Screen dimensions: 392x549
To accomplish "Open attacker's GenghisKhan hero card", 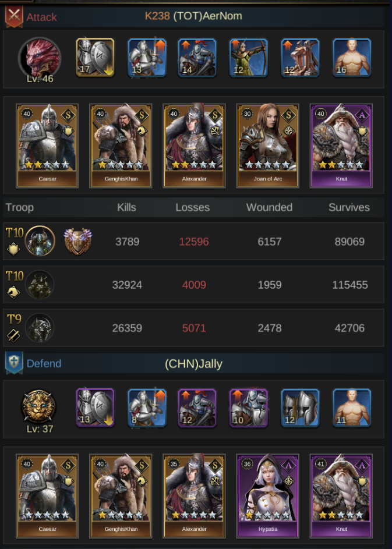I will [121, 146].
